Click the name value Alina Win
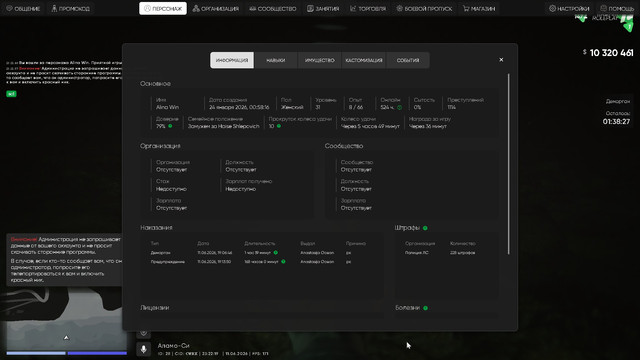 tap(167, 107)
